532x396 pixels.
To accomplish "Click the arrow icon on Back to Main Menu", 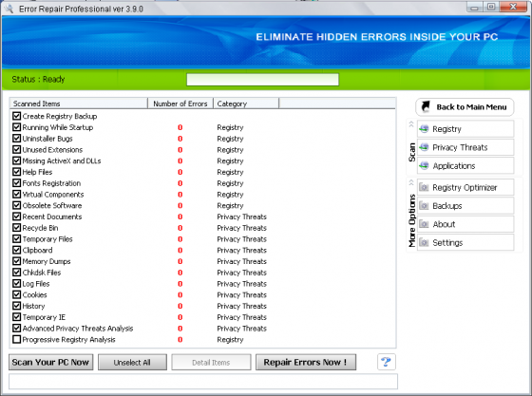I will point(426,106).
